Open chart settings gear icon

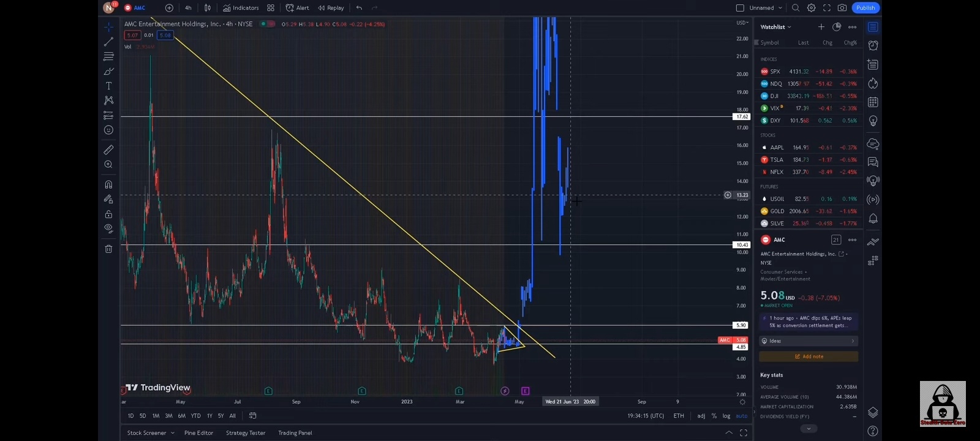coord(811,8)
